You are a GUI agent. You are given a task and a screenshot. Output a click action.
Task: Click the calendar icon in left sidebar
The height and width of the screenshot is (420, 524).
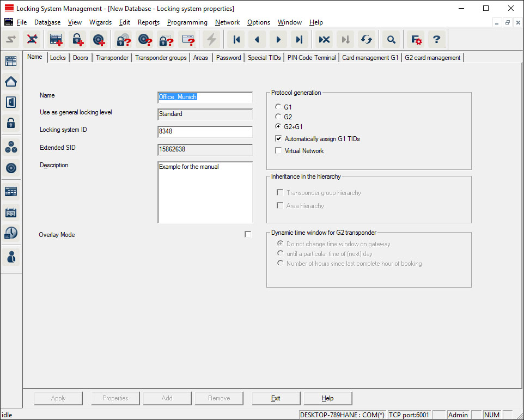(11, 212)
